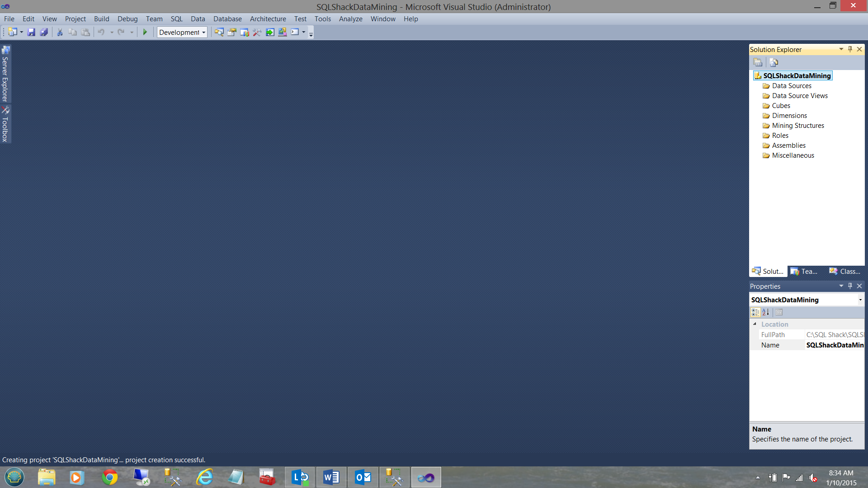Click the Deploy icon with green arrow
Image resolution: width=868 pixels, height=488 pixels.
[270, 32]
